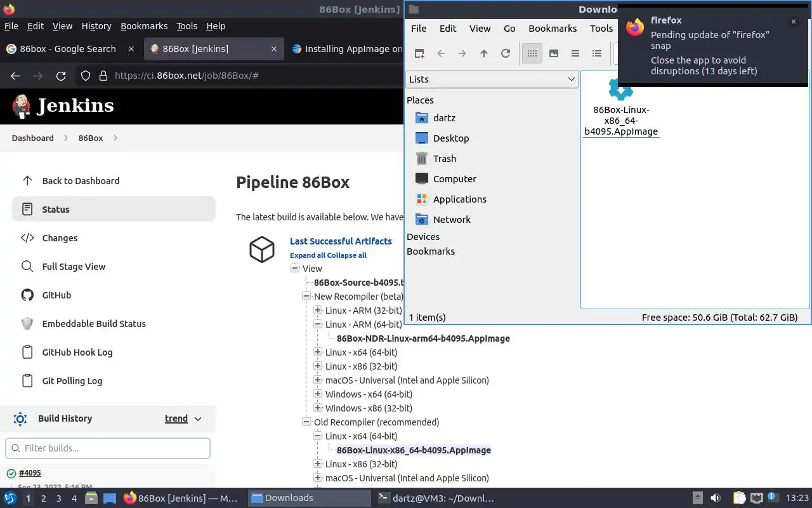This screenshot has width=812, height=508.
Task: Reload the Jenkins page in Firefox
Action: [61, 76]
